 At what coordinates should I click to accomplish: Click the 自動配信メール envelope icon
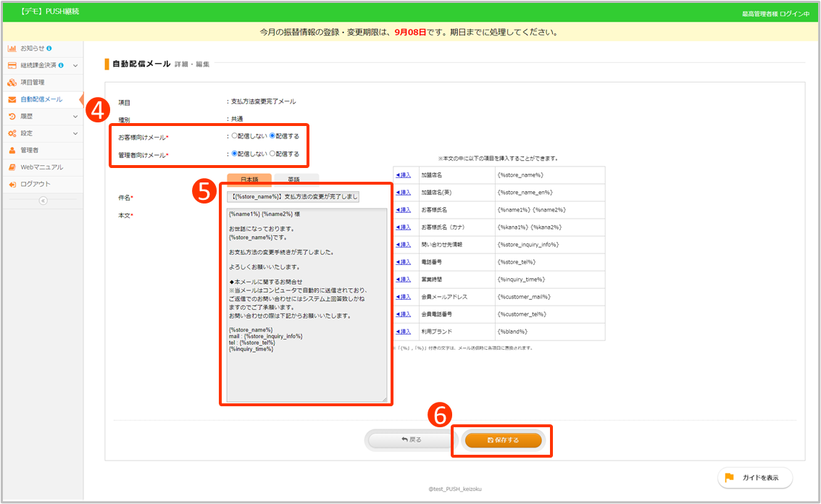[x=12, y=99]
